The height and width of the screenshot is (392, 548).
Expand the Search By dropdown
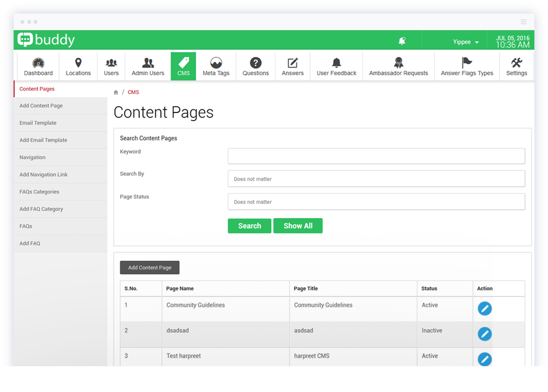376,179
